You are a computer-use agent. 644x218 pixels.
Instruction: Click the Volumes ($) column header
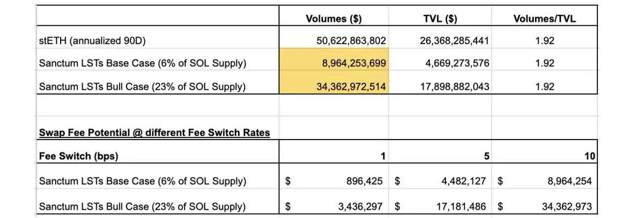tap(333, 18)
